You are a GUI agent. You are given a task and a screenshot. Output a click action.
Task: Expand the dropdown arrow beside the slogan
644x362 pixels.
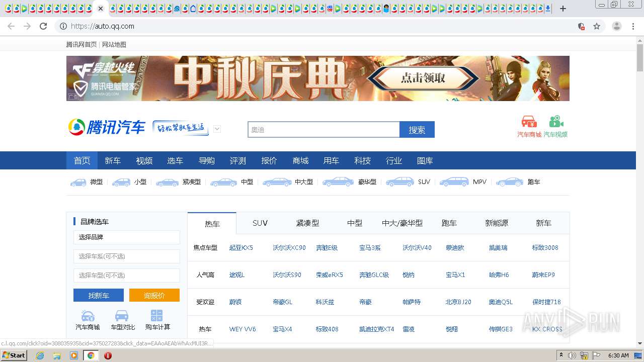click(217, 129)
